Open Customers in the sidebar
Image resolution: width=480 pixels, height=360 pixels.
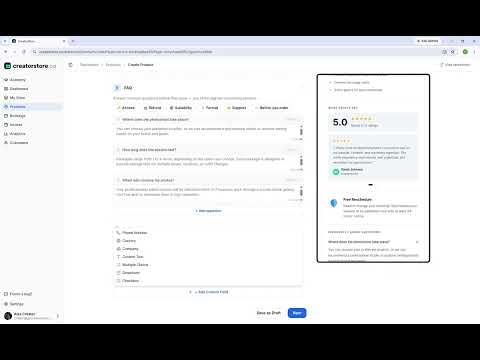pyautogui.click(x=16, y=143)
